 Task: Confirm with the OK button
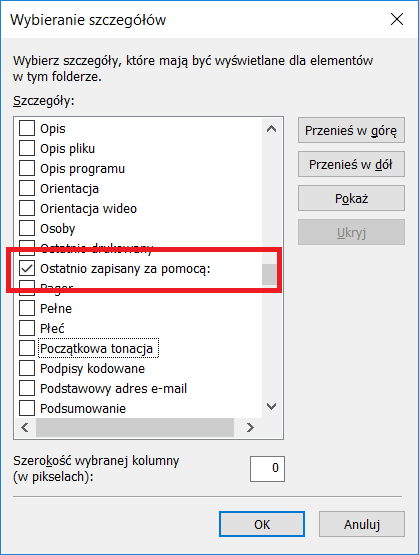tap(262, 524)
